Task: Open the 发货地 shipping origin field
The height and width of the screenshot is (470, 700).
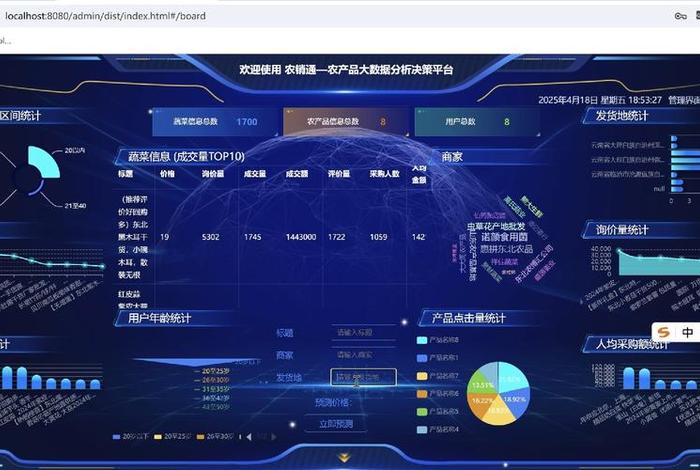Action: pos(363,377)
